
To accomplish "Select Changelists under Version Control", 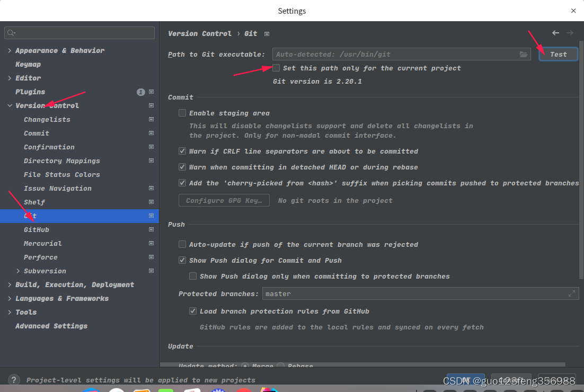I will (x=47, y=120).
